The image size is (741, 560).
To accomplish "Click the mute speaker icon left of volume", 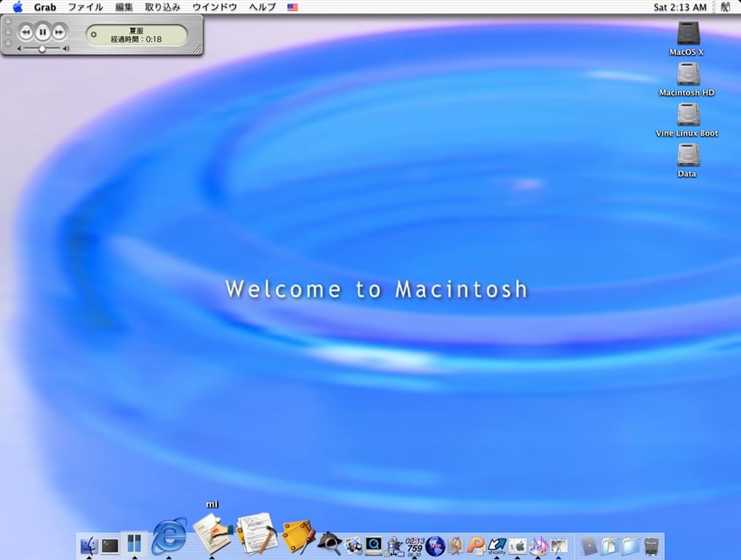I will (x=19, y=49).
